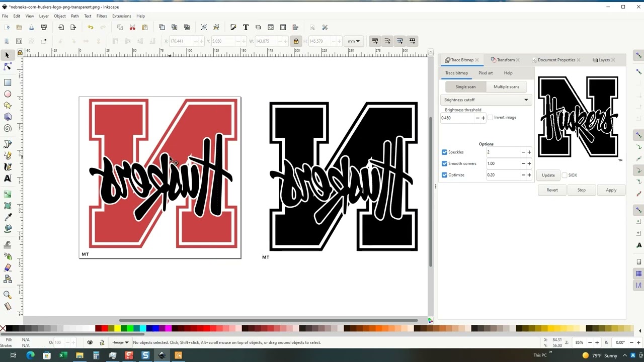Select the Spray tool
The width and height of the screenshot is (644, 362).
pyautogui.click(x=8, y=256)
